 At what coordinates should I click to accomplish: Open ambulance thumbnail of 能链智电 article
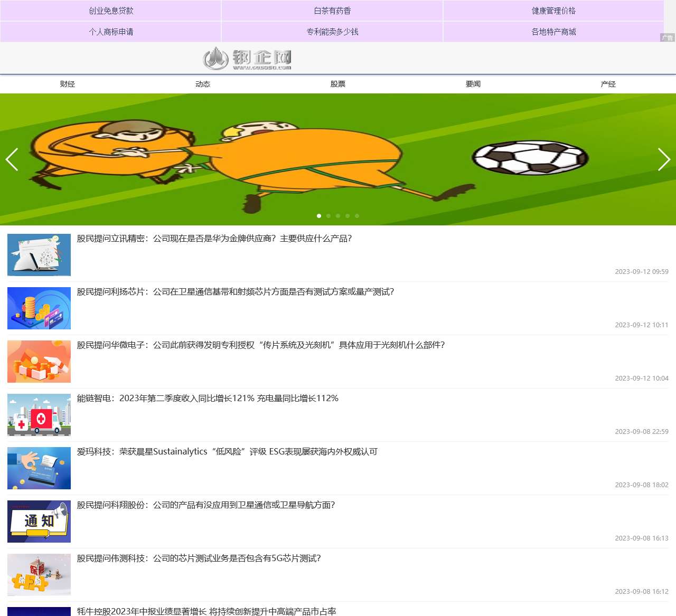click(39, 415)
